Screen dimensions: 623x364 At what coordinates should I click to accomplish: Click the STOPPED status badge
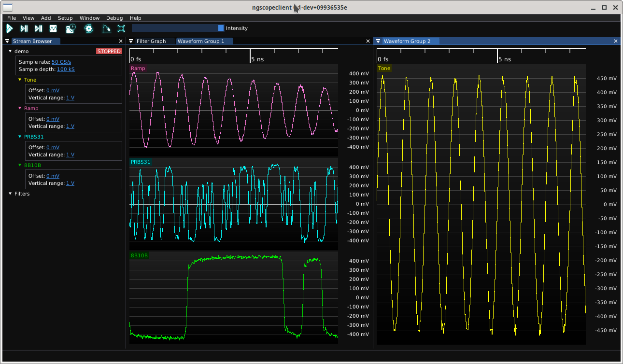109,51
